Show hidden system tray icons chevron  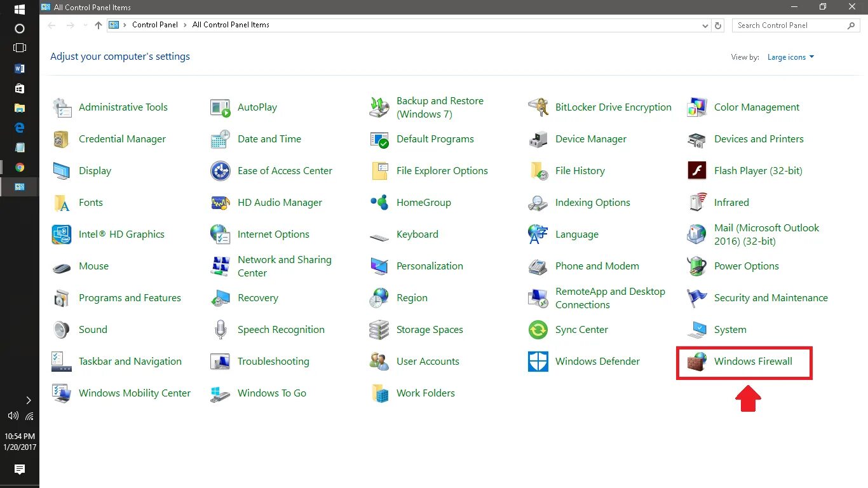coord(28,400)
